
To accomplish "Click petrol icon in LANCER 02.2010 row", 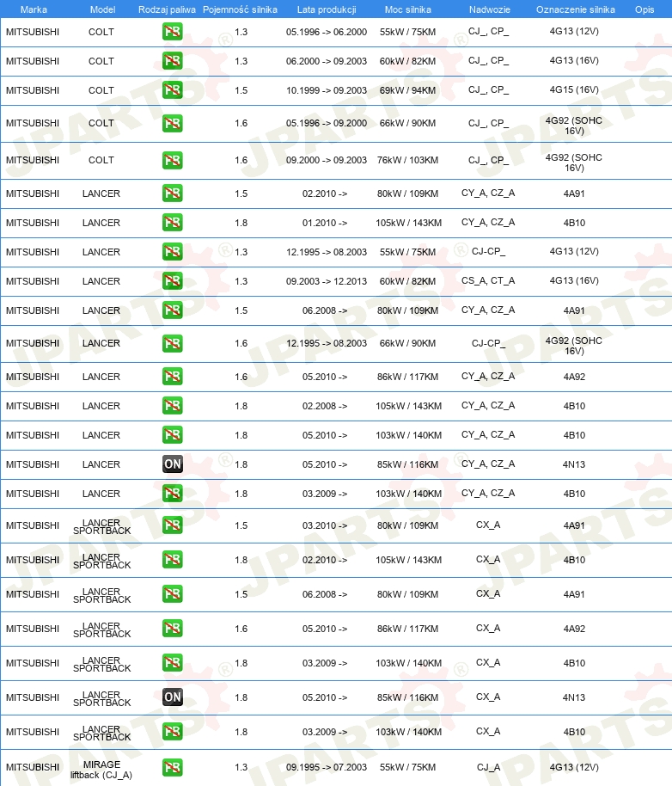I will coord(172,193).
